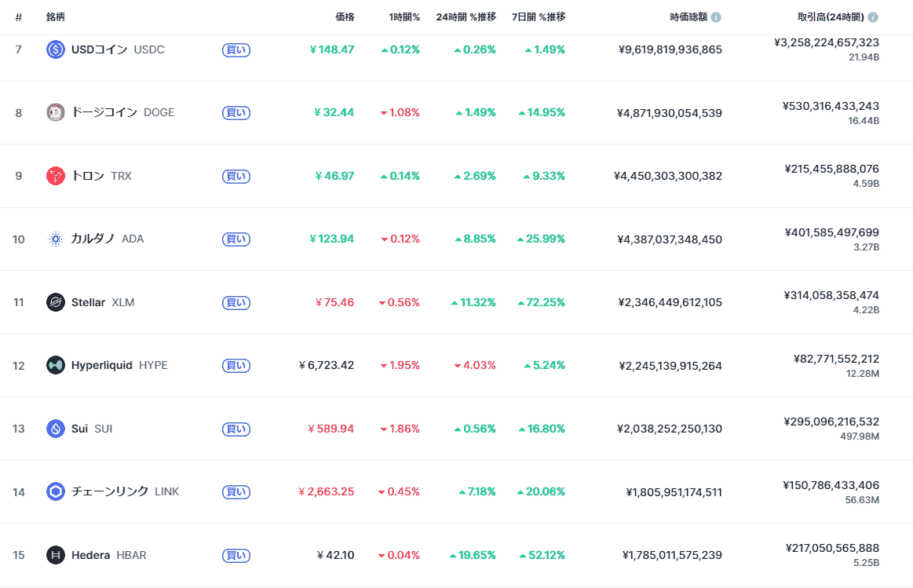
Task: Click the volume amount 497.98M
Action: click(860, 436)
